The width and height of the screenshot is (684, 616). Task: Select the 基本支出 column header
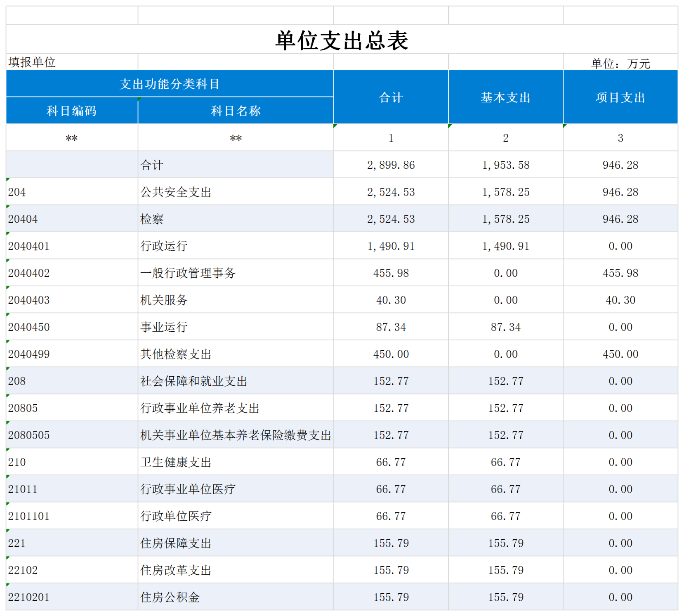tap(505, 97)
